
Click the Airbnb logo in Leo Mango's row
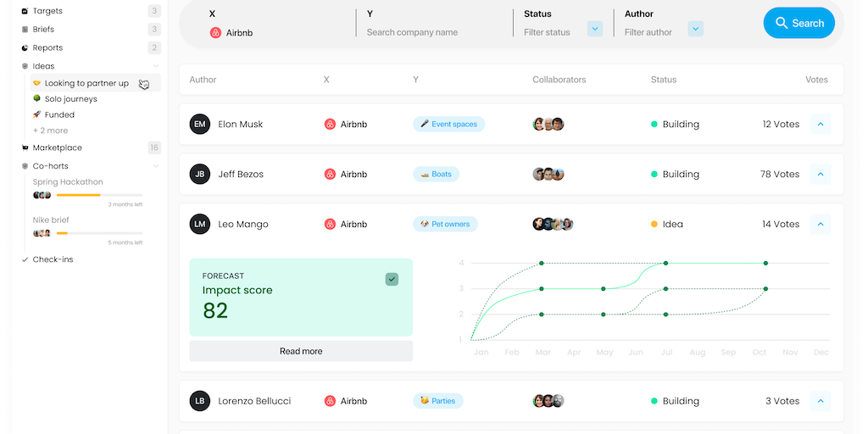(330, 224)
